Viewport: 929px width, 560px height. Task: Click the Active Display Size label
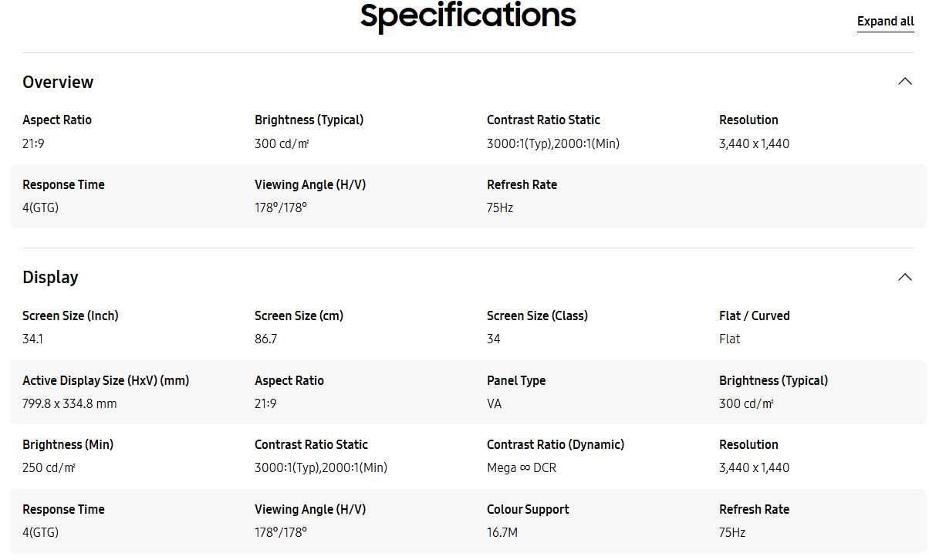click(x=106, y=380)
